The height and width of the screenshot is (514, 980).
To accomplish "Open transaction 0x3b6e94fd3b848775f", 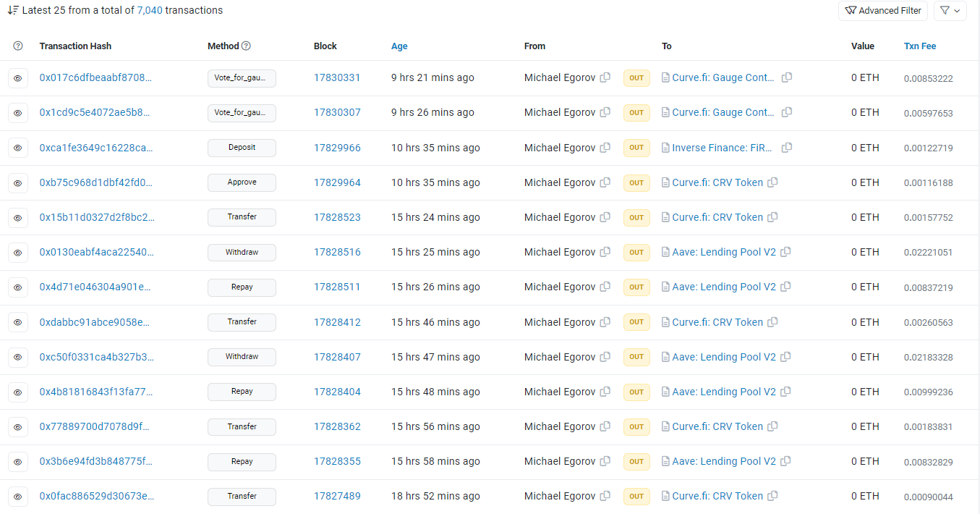I will [96, 461].
